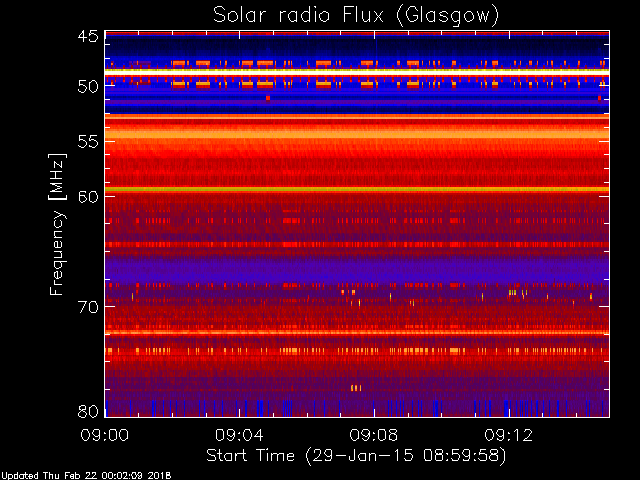Click the 'Frequency [MHz]' axis label
Screen dimensions: 640x480
pyautogui.click(x=57, y=224)
